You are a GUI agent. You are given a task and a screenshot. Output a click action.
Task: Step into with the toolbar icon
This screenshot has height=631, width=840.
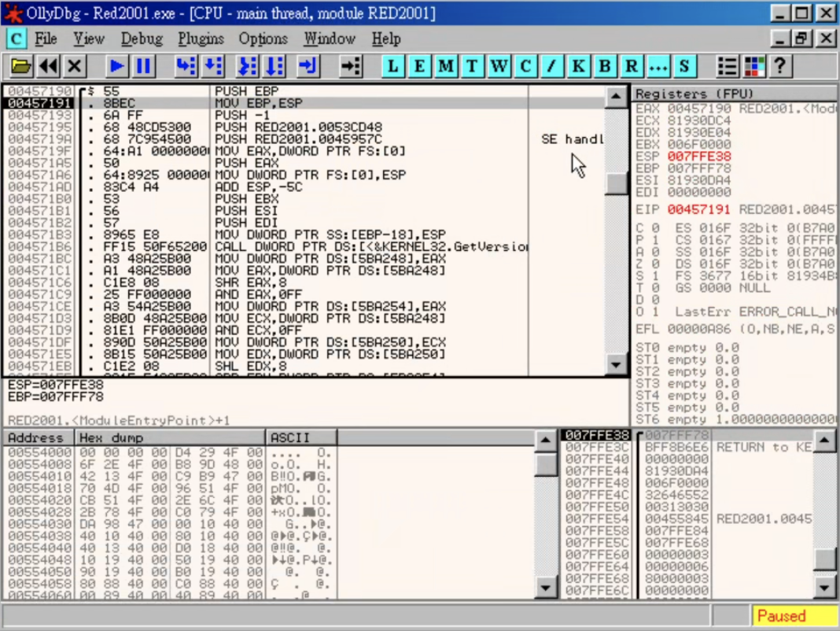[x=186, y=66]
